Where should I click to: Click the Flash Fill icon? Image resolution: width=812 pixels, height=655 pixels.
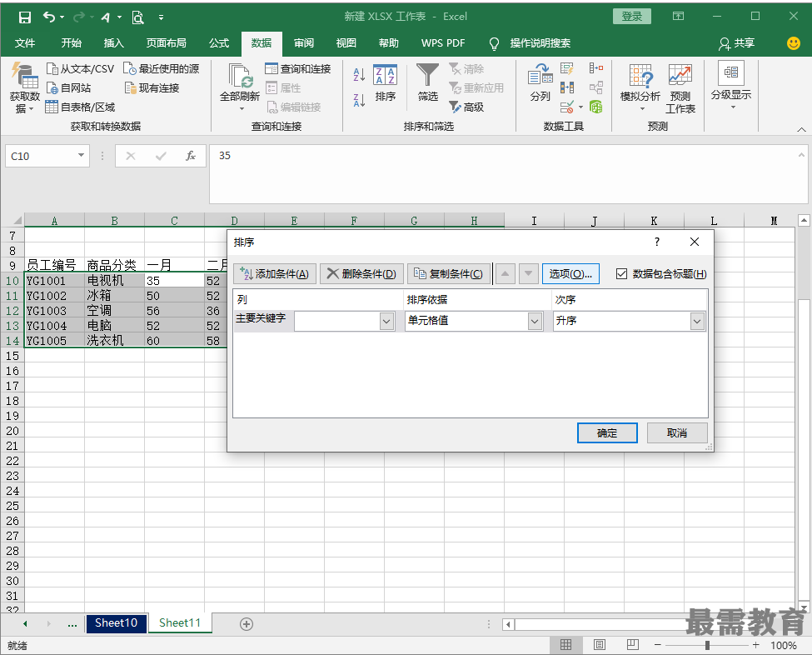[567, 68]
